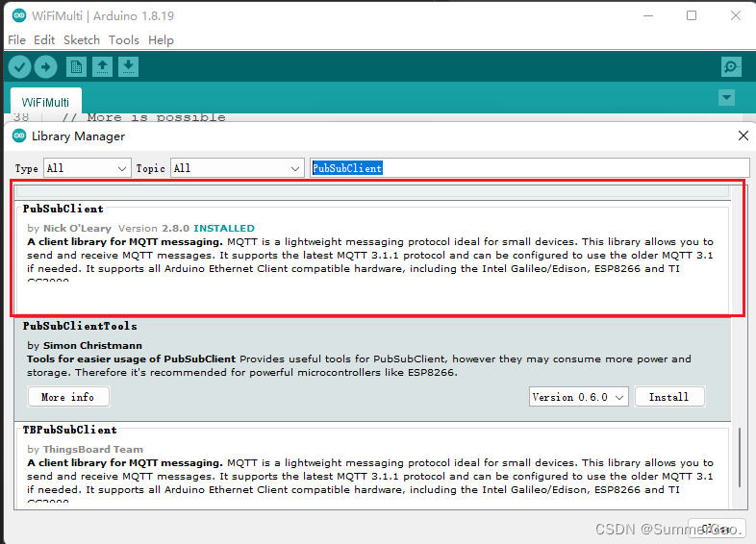The image size is (756, 544).
Task: Open the Edit menu
Action: 44,40
